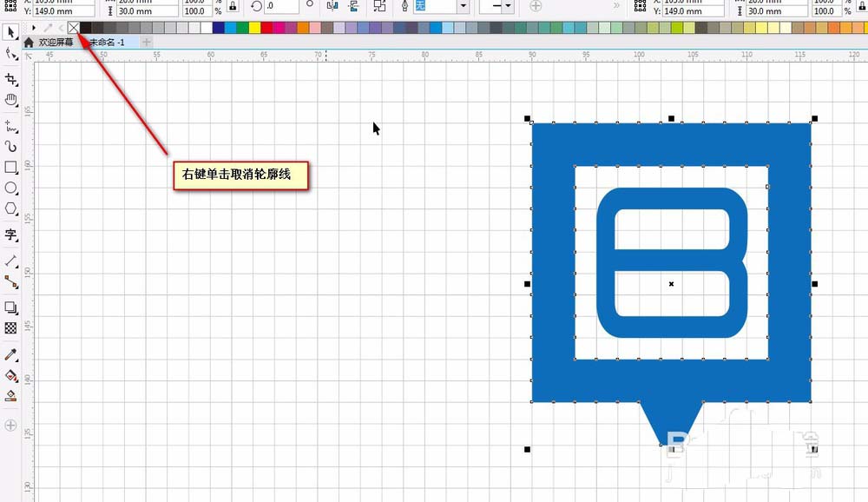The image size is (868, 502).
Task: Click the Mirror vertically icon
Action: [x=354, y=6]
